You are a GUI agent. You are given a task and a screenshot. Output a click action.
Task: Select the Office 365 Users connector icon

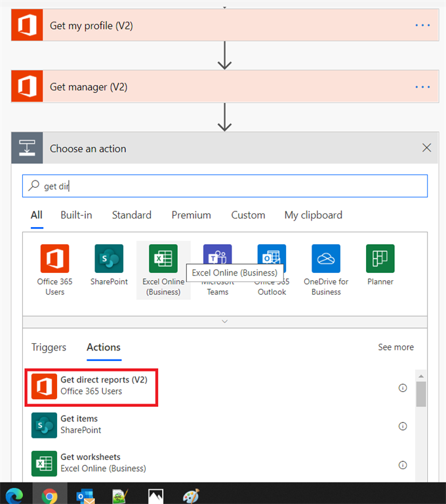[x=54, y=259]
